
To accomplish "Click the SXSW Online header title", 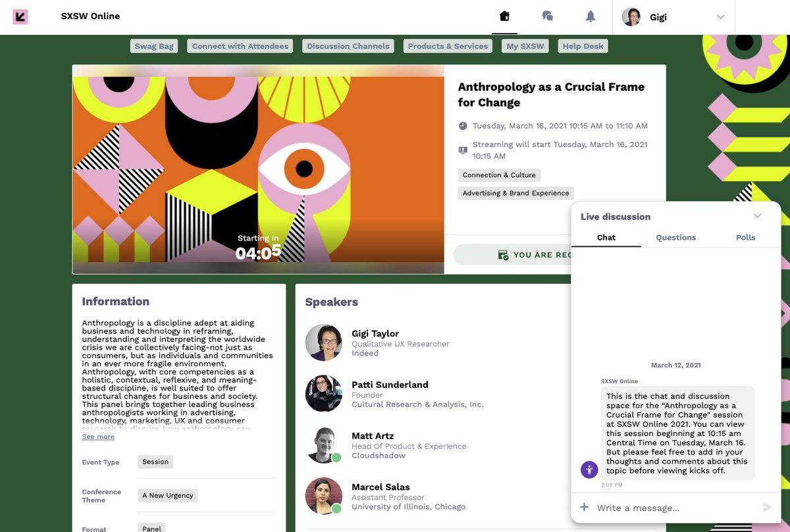I will coord(90,16).
